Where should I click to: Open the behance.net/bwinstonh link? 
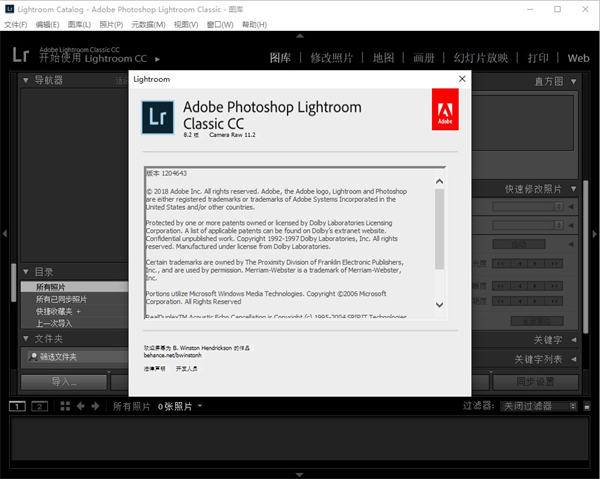point(173,355)
